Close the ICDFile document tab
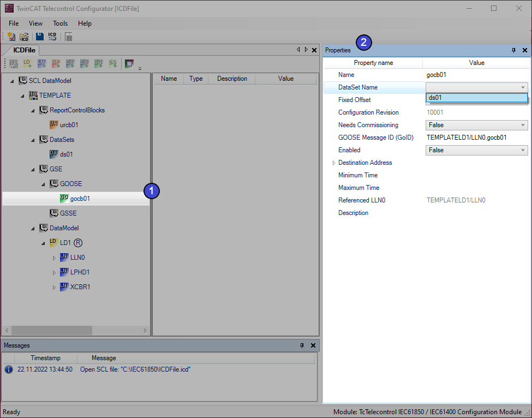532x418 pixels. 314,50
